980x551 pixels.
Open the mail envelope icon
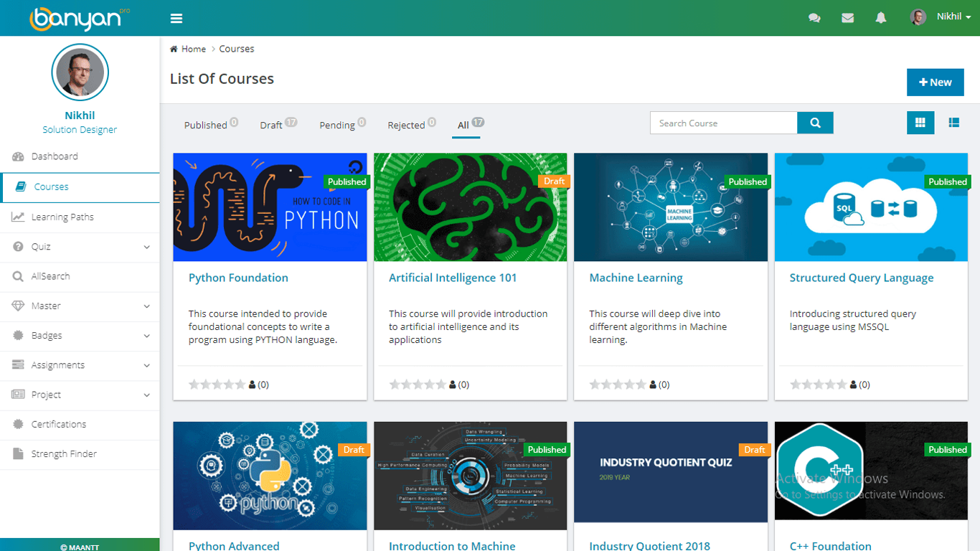click(848, 18)
